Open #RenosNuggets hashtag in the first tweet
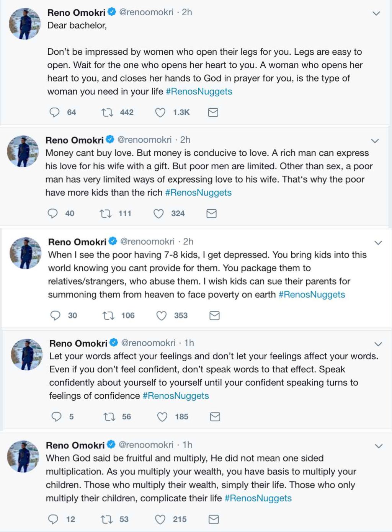 [199, 91]
